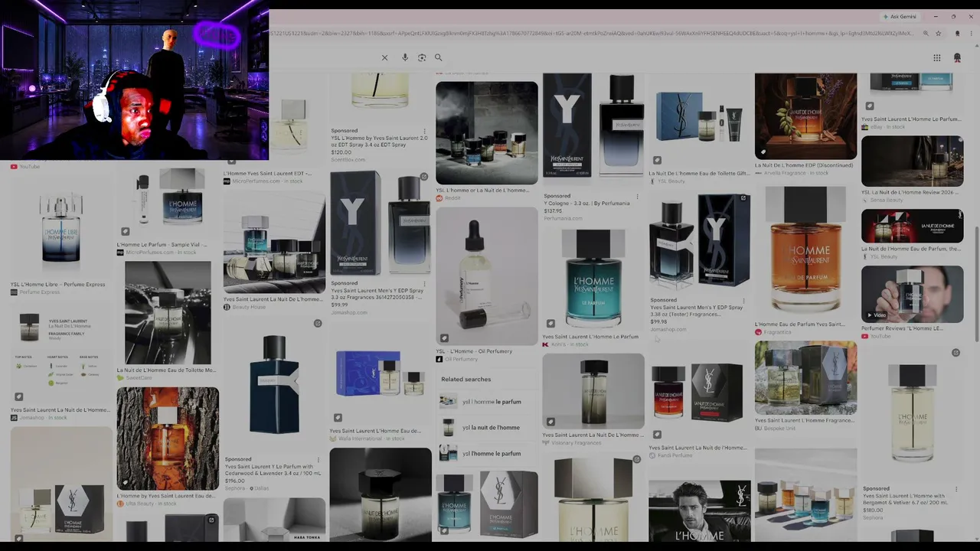The height and width of the screenshot is (551, 980).
Task: Open Visionary Fragrances La Nuit De L'homme image
Action: [593, 391]
